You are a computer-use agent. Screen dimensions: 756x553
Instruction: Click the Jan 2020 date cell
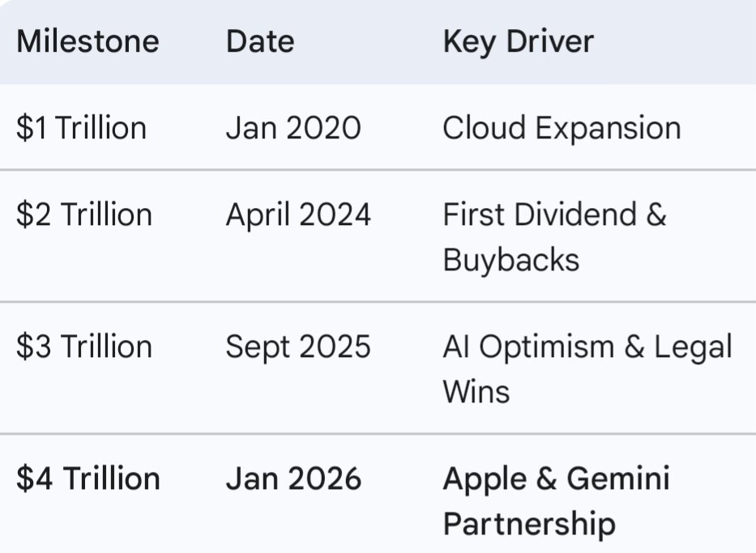[x=293, y=128]
